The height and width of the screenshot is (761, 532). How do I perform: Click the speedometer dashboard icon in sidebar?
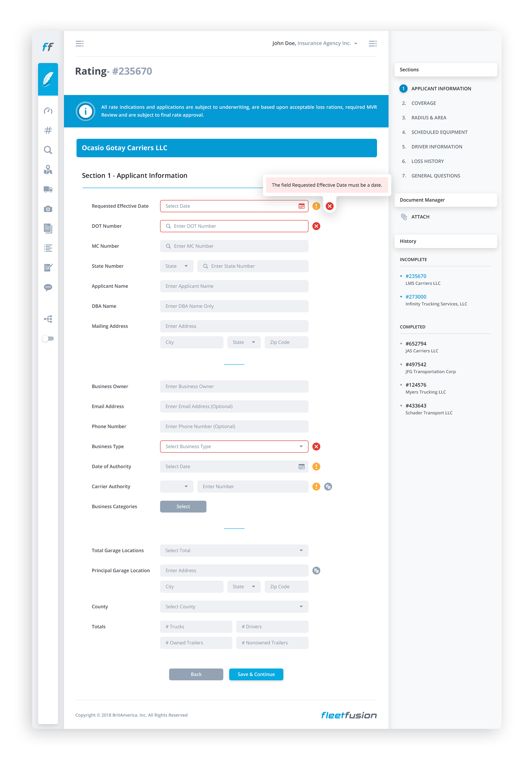(48, 111)
